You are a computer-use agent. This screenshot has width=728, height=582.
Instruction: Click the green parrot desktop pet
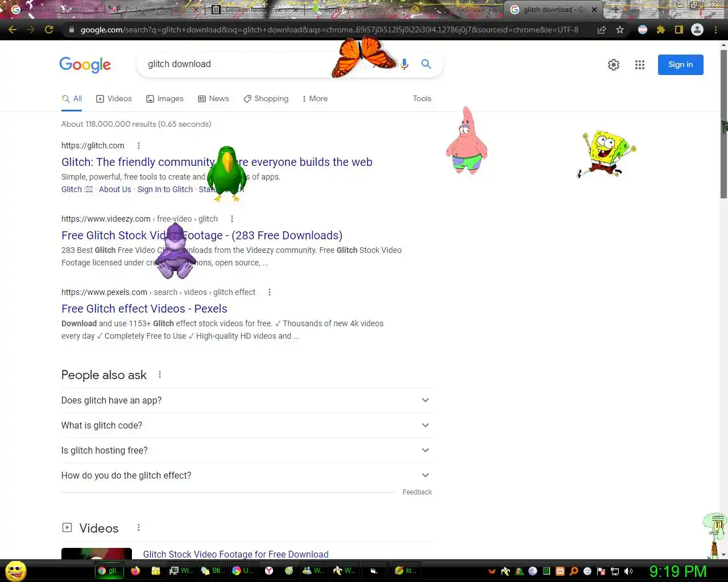point(226,173)
